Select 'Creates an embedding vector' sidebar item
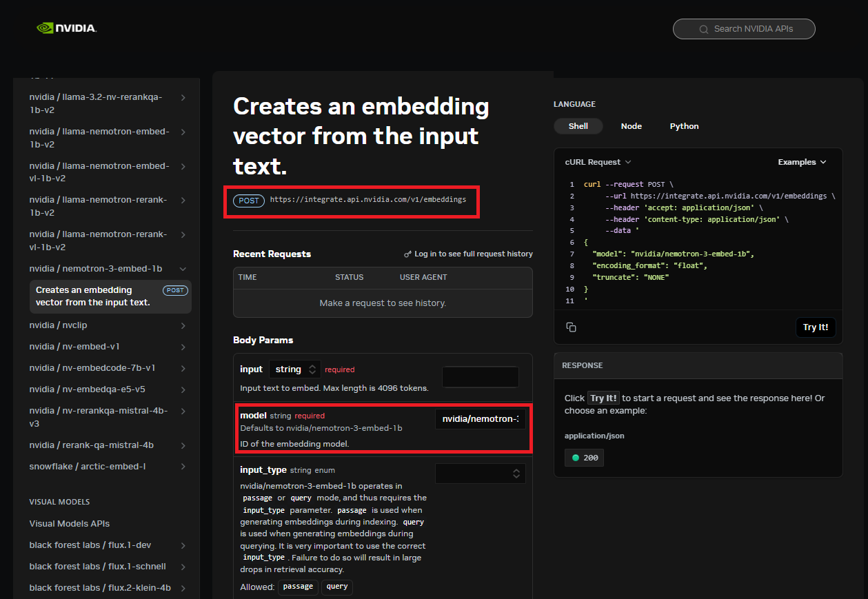Image resolution: width=868 pixels, height=599 pixels. pyautogui.click(x=110, y=296)
